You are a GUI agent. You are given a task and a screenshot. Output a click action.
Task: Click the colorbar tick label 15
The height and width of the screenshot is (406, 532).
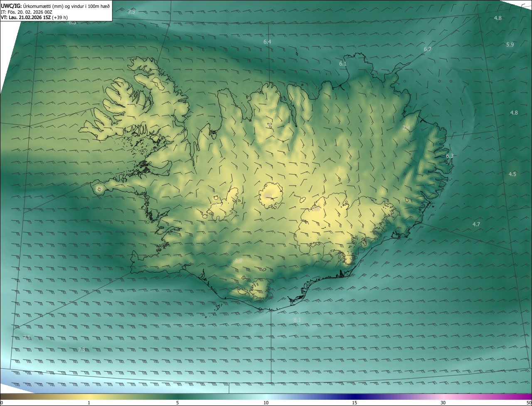coord(355,403)
